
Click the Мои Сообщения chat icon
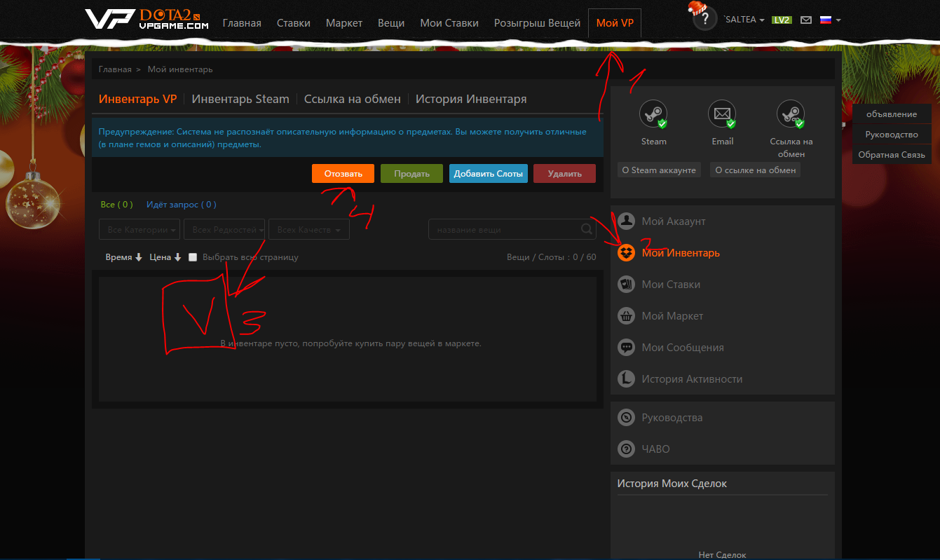[x=626, y=348]
